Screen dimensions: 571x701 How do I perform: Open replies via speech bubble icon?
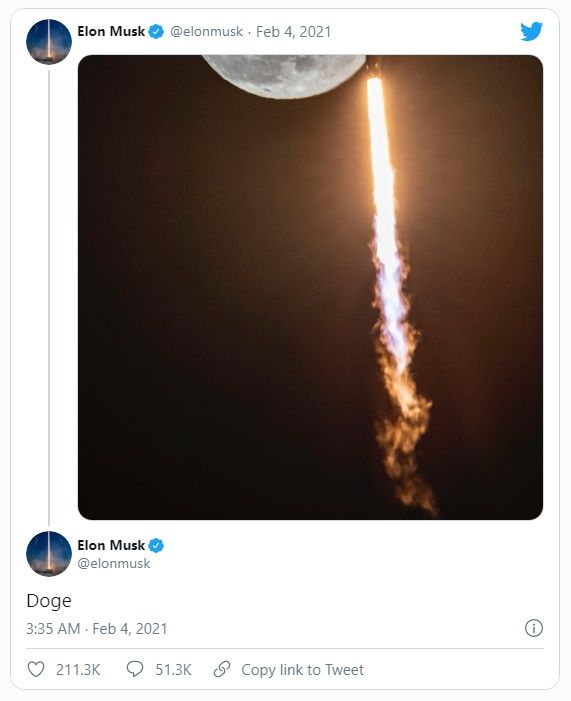[135, 669]
